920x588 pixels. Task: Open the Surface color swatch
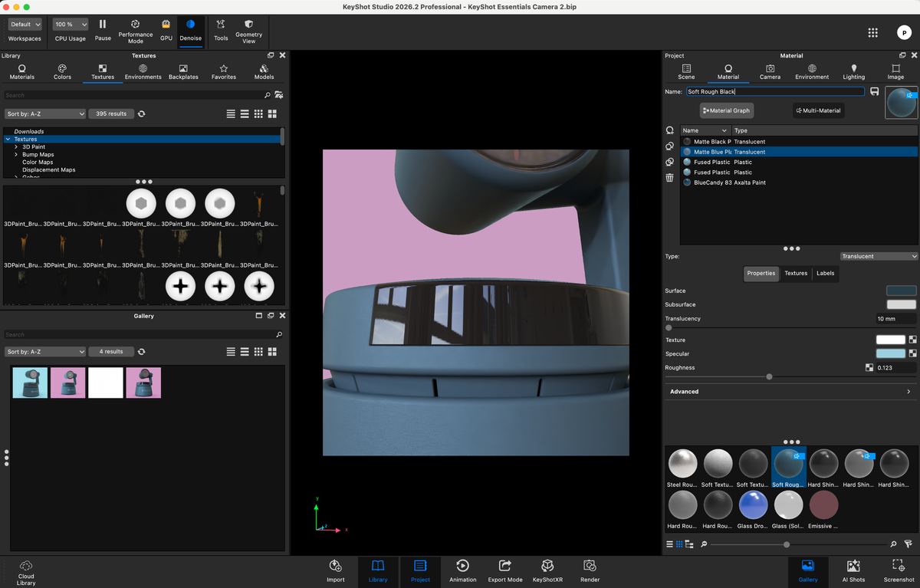[x=901, y=291]
